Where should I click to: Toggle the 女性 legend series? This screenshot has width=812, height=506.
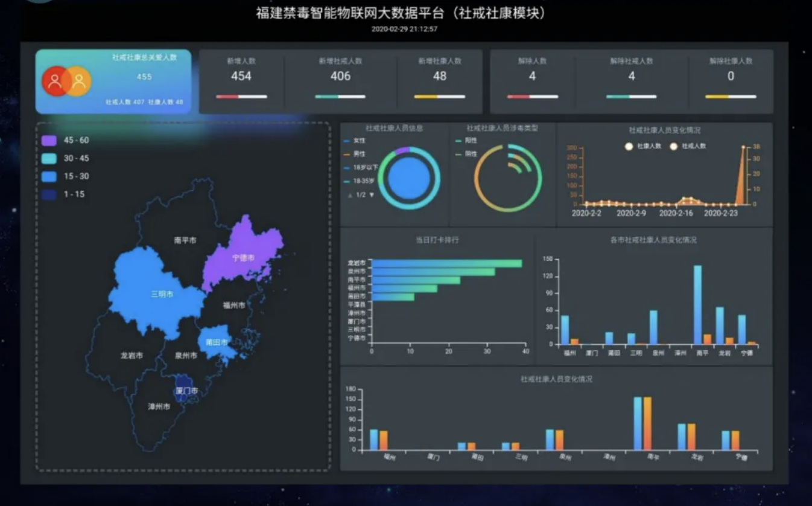click(355, 140)
